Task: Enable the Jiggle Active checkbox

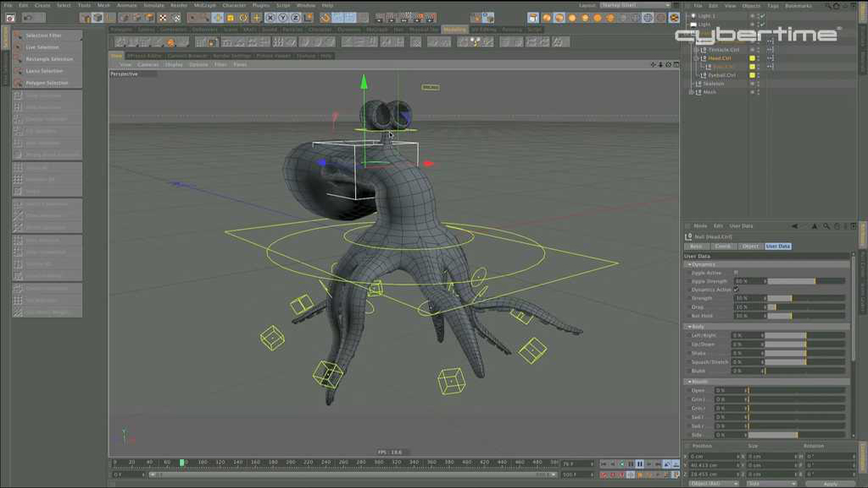Action: tap(736, 273)
